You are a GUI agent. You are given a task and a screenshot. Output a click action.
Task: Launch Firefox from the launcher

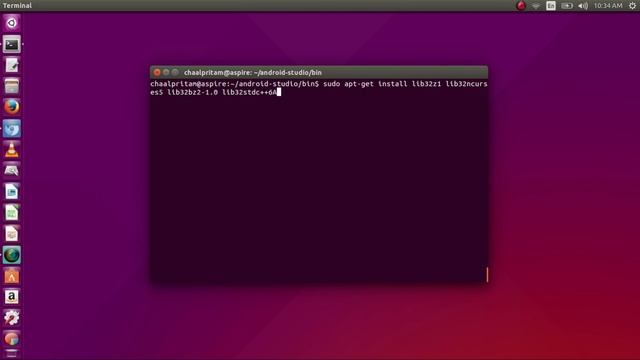click(11, 107)
